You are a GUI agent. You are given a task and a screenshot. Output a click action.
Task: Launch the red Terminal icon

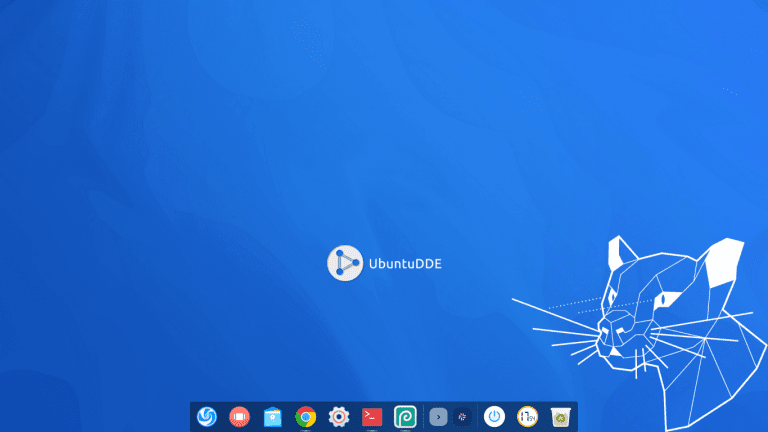click(x=372, y=417)
